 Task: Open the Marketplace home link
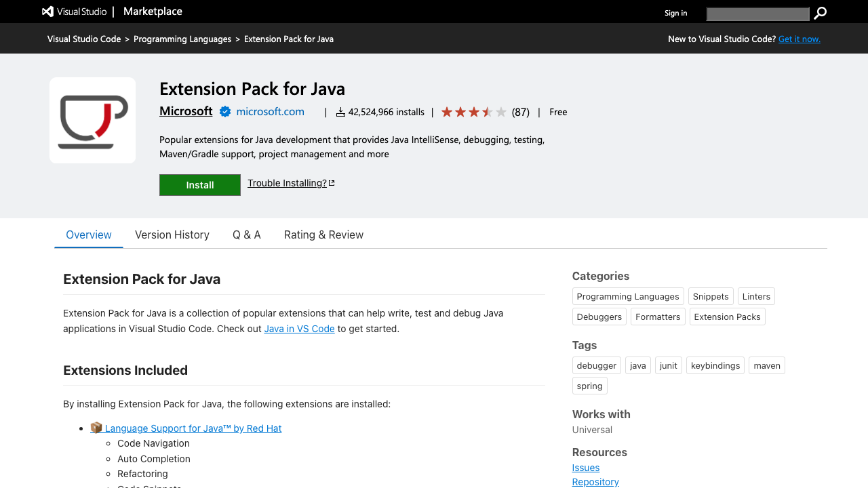tap(153, 12)
